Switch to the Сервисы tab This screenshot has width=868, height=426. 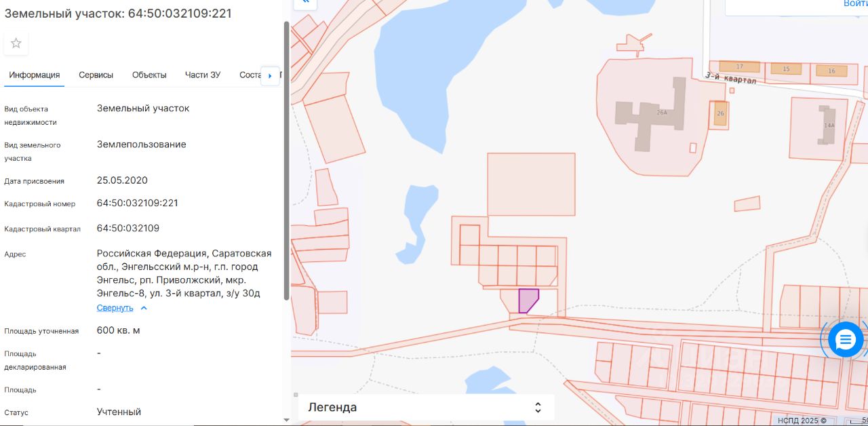pyautogui.click(x=96, y=75)
